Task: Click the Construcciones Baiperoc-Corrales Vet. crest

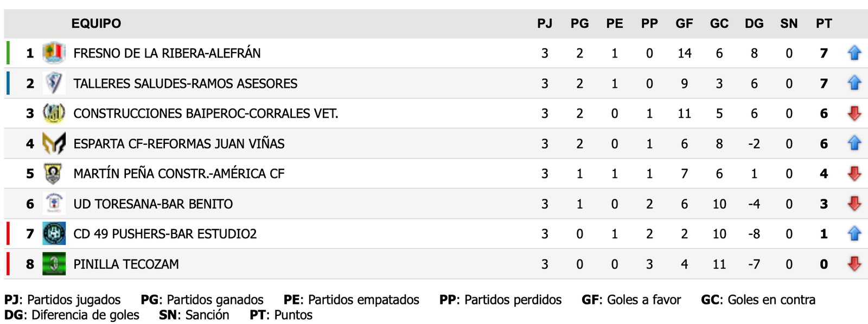Action: pos(54,113)
